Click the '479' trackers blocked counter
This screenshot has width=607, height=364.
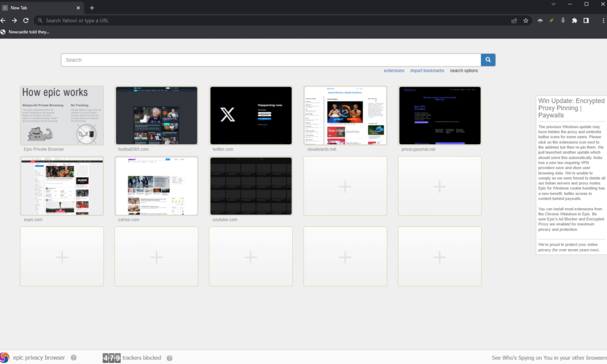pos(111,358)
